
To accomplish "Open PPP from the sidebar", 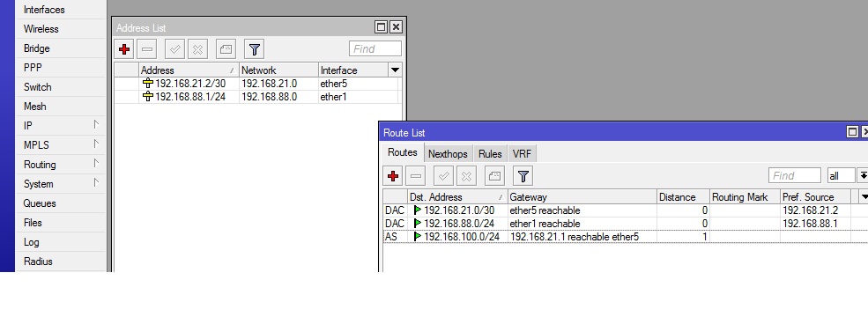I will (x=60, y=68).
